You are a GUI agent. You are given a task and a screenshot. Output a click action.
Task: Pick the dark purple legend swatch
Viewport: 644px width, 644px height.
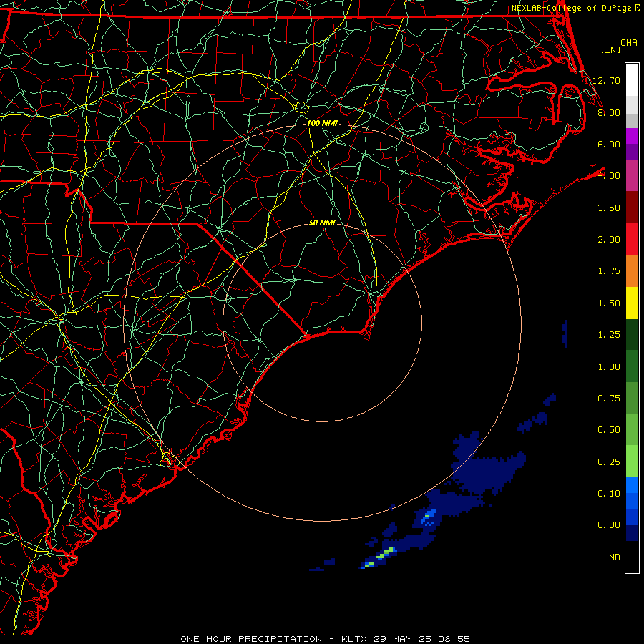point(632,152)
